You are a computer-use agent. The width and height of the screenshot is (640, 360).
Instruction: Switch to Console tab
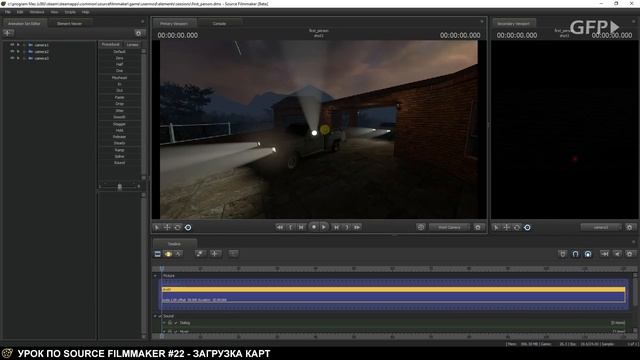click(x=219, y=24)
